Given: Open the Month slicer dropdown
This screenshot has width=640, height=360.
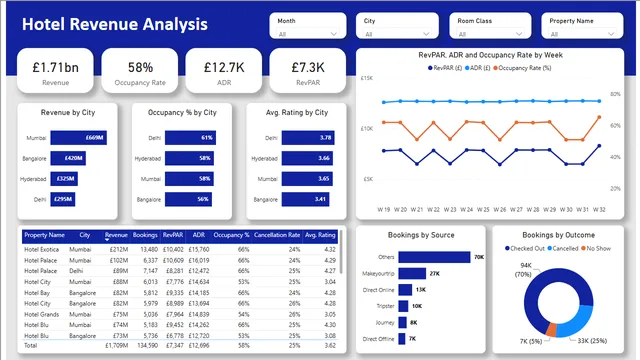Looking at the screenshot, I should (308, 34).
